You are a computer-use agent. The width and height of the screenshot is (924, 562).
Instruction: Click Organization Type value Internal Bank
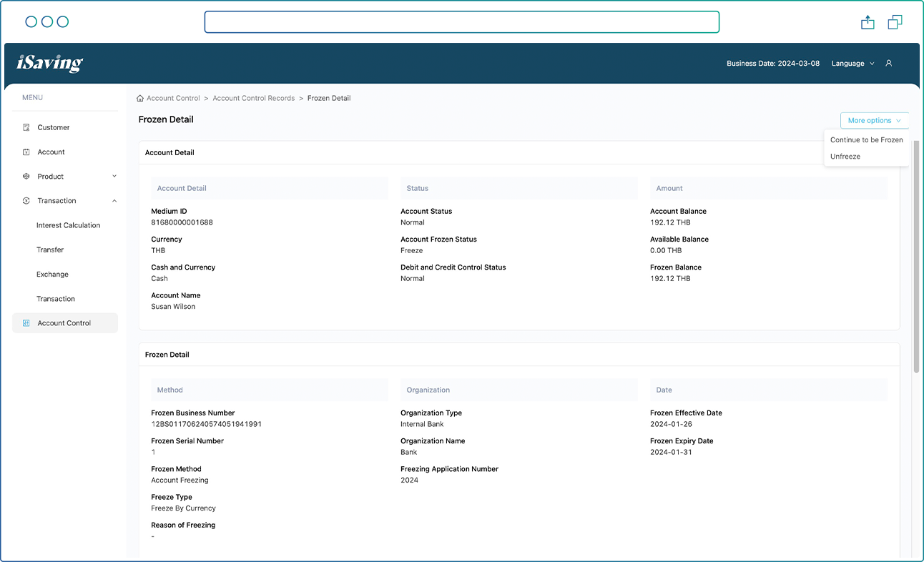pyautogui.click(x=422, y=424)
